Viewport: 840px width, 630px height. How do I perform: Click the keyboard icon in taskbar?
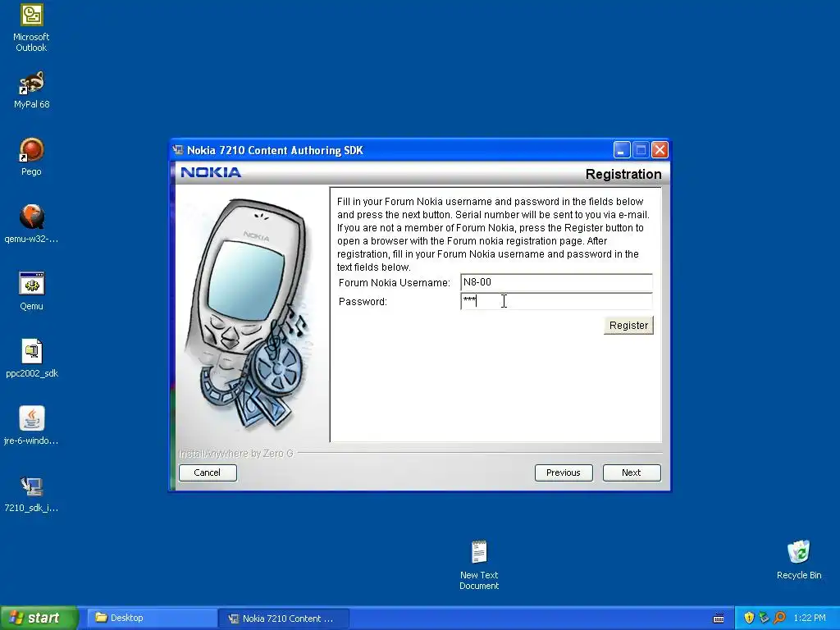pos(719,619)
